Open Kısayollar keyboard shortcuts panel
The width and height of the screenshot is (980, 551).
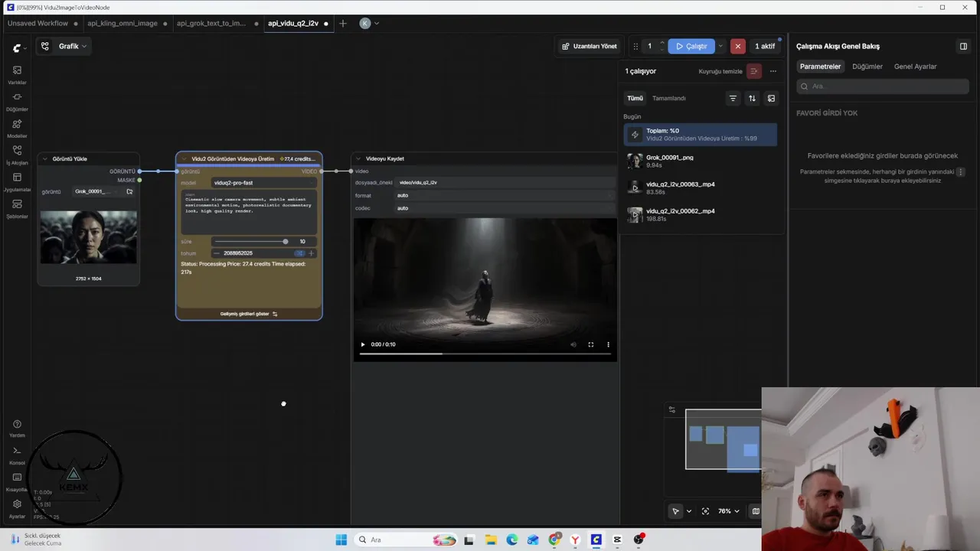(17, 481)
